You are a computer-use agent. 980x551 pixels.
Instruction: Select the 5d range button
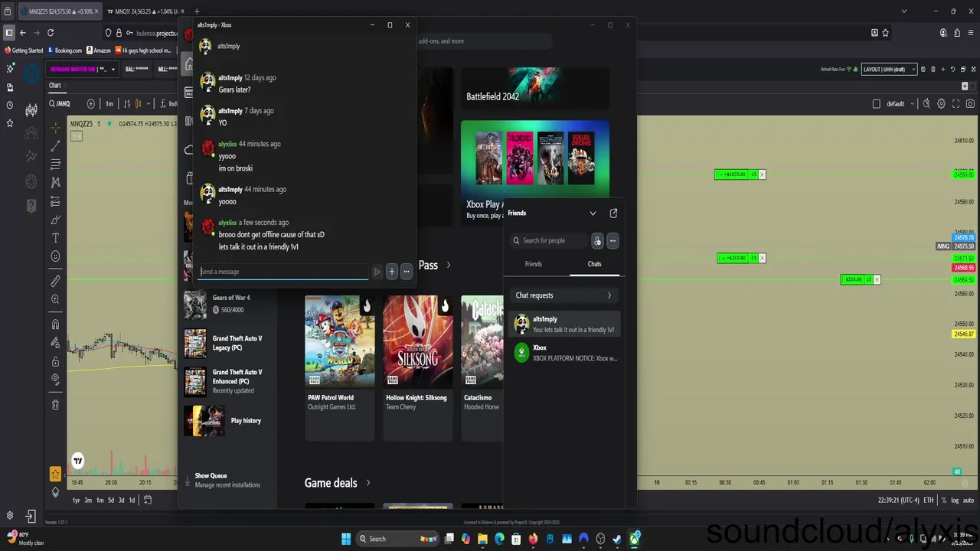click(x=111, y=500)
